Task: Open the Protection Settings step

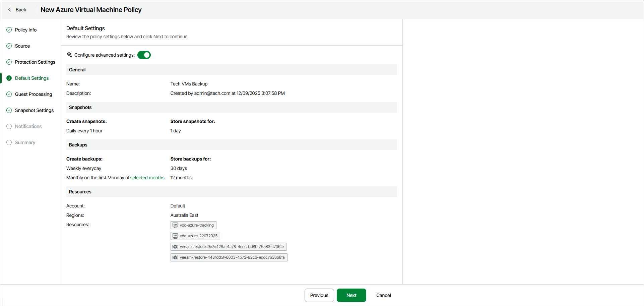Action: click(x=35, y=62)
